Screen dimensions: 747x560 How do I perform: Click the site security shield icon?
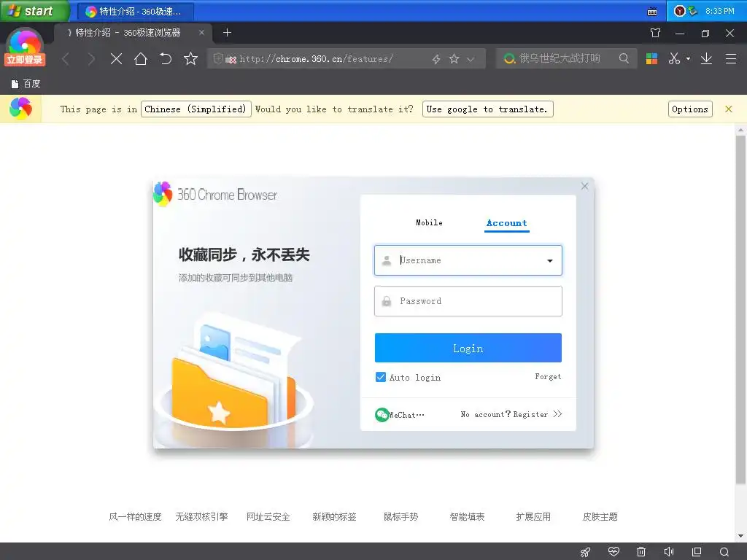click(x=218, y=58)
